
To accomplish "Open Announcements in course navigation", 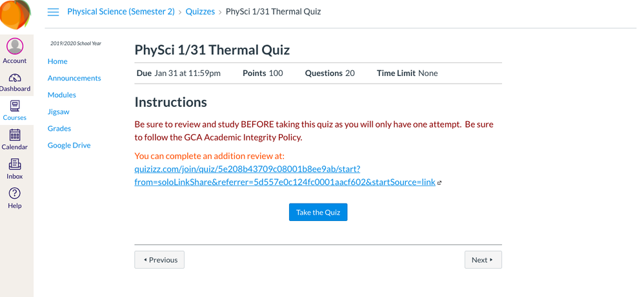I will click(74, 78).
